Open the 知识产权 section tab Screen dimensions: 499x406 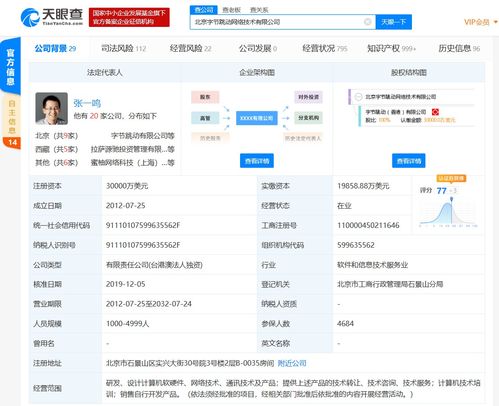[391, 49]
